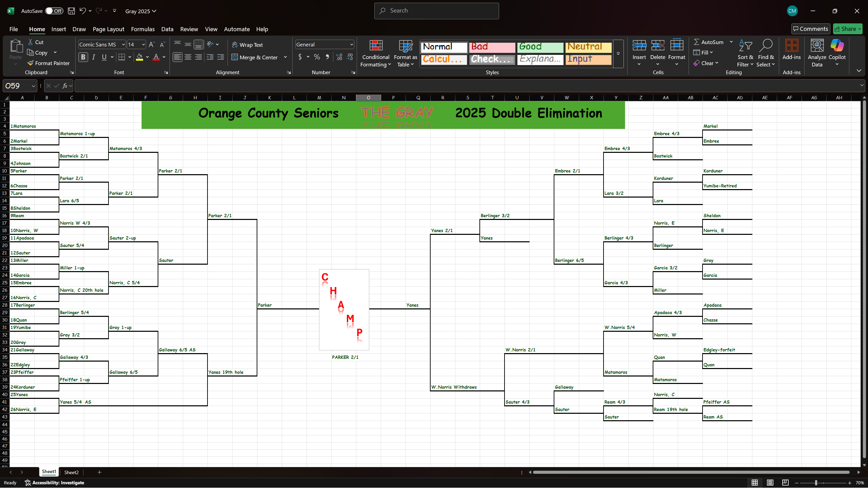The height and width of the screenshot is (488, 868).
Task: Toggle Wrap Text option
Action: [248, 45]
